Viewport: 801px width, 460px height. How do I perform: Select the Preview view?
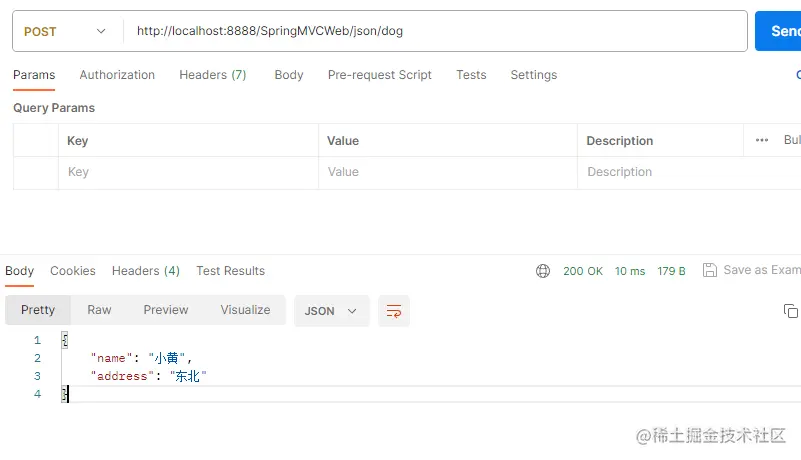(x=166, y=310)
